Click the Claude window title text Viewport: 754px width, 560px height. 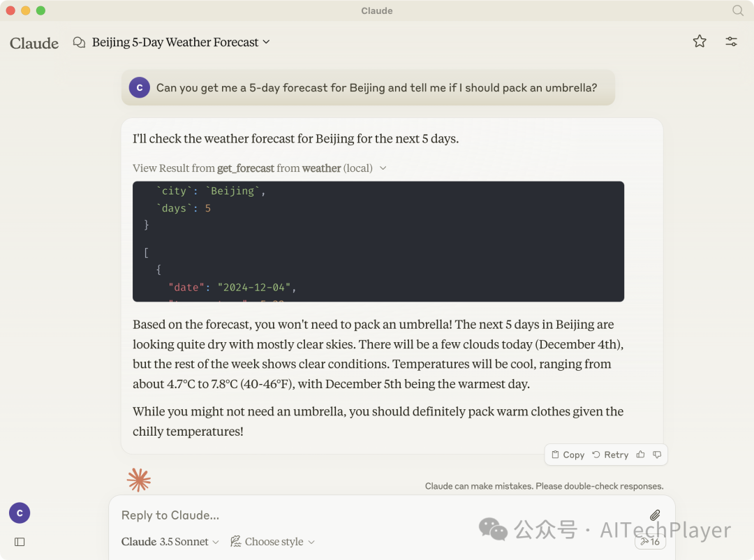(x=377, y=10)
